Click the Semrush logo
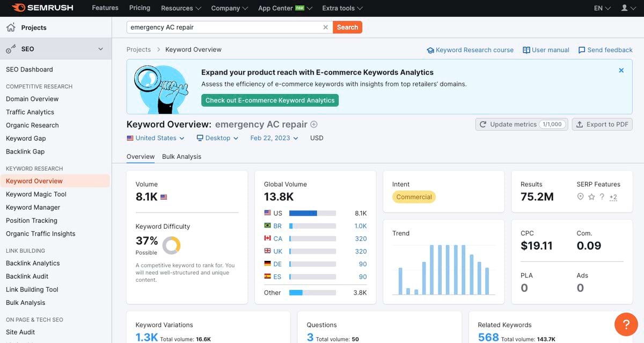The image size is (644, 343). [42, 8]
